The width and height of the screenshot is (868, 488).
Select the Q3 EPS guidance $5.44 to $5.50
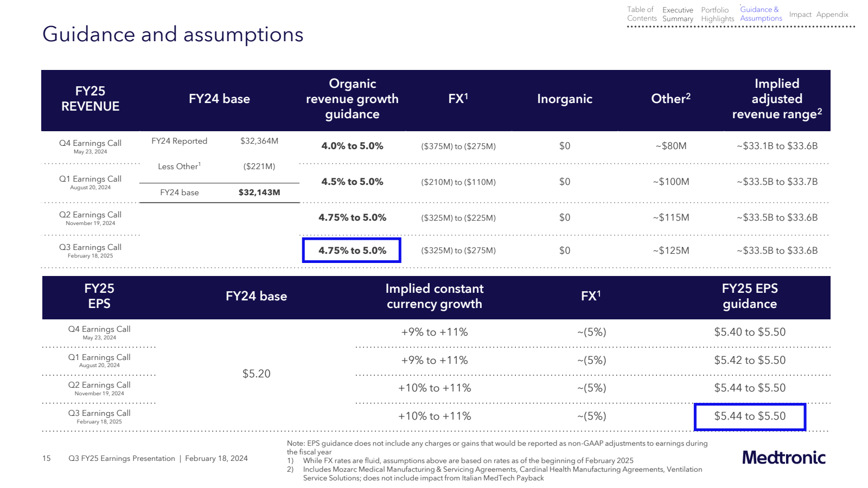pos(750,416)
